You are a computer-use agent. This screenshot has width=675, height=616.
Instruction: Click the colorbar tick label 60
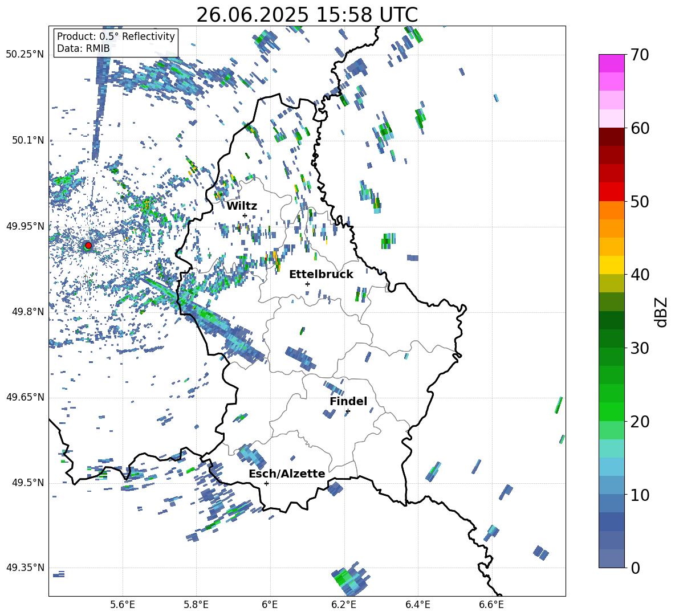pyautogui.click(x=640, y=128)
